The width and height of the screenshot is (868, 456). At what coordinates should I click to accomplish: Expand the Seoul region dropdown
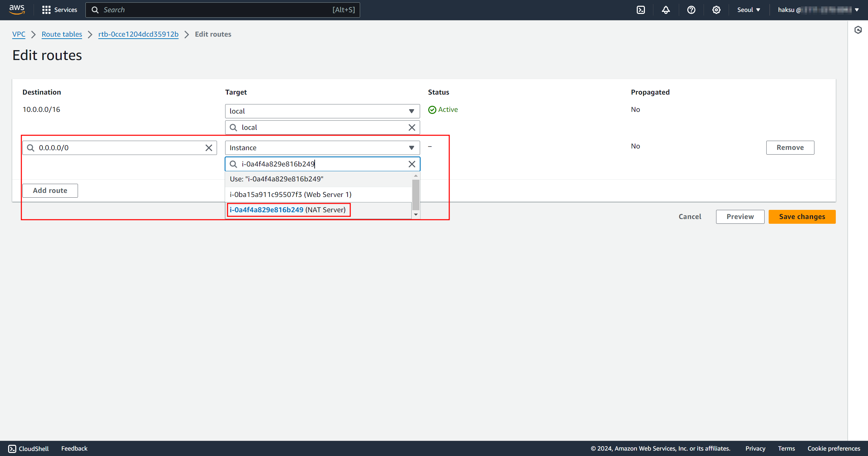pos(749,10)
